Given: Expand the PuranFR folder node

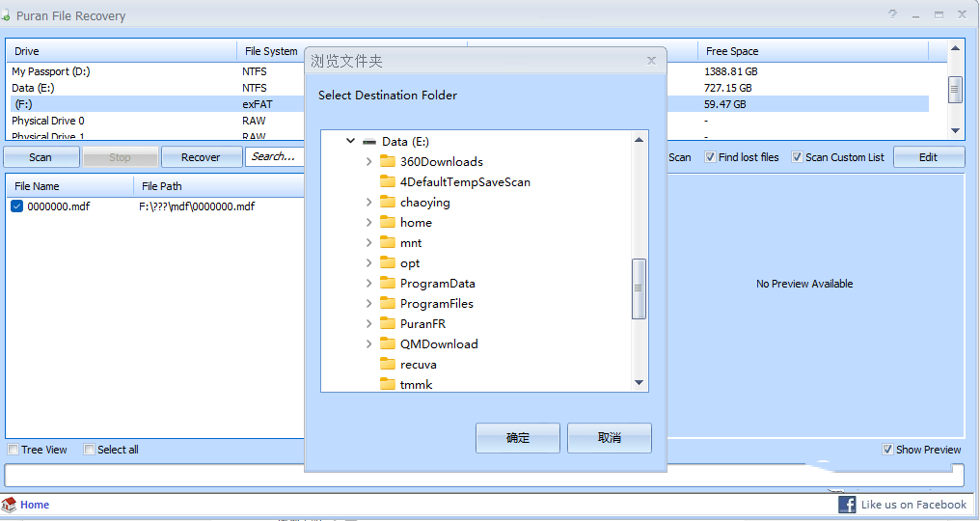Looking at the screenshot, I should coord(368,324).
